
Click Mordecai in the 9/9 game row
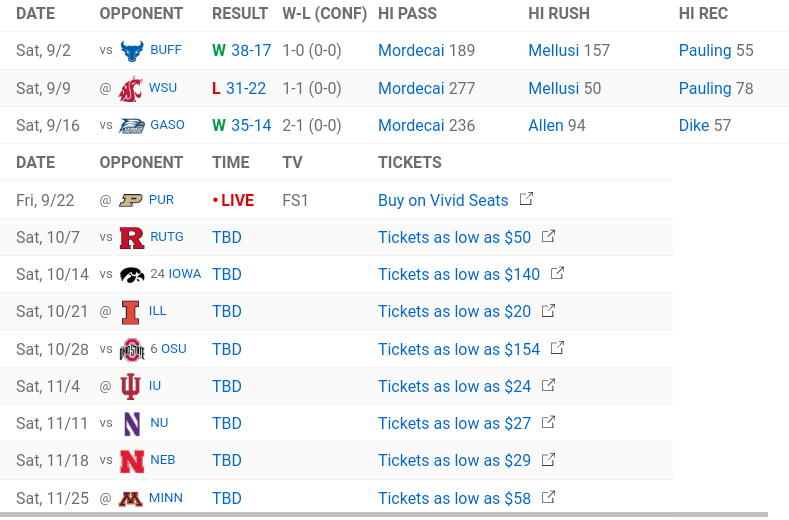click(x=411, y=88)
